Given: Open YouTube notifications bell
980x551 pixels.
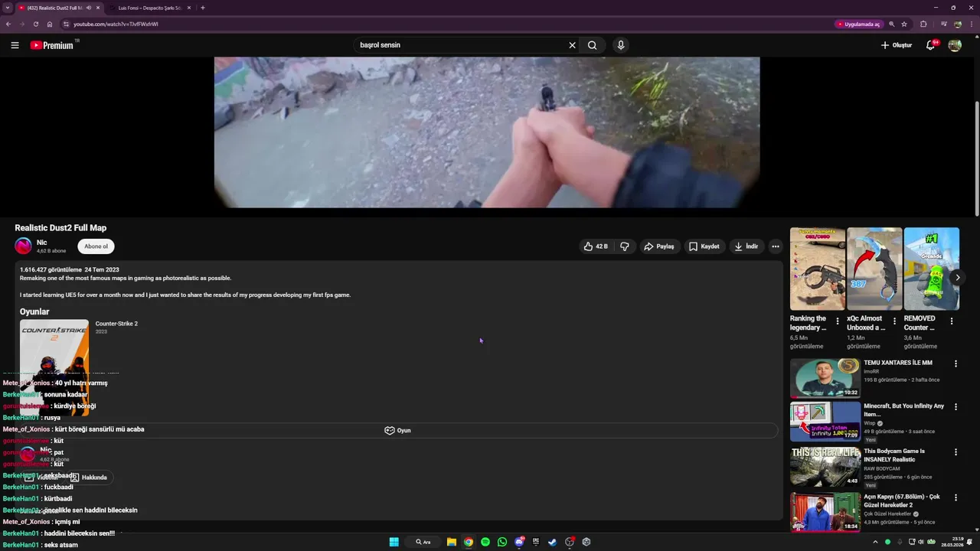Looking at the screenshot, I should pyautogui.click(x=931, y=45).
